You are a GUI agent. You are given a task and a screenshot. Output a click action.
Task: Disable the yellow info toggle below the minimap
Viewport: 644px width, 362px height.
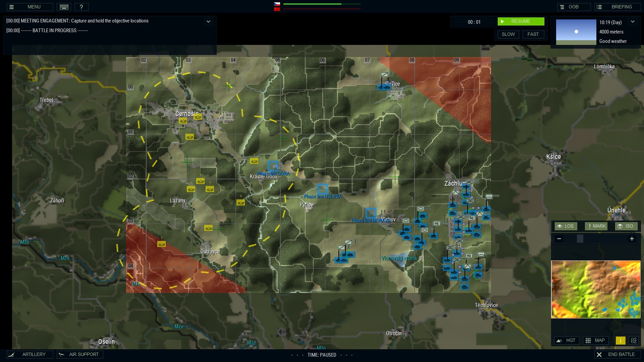621,340
